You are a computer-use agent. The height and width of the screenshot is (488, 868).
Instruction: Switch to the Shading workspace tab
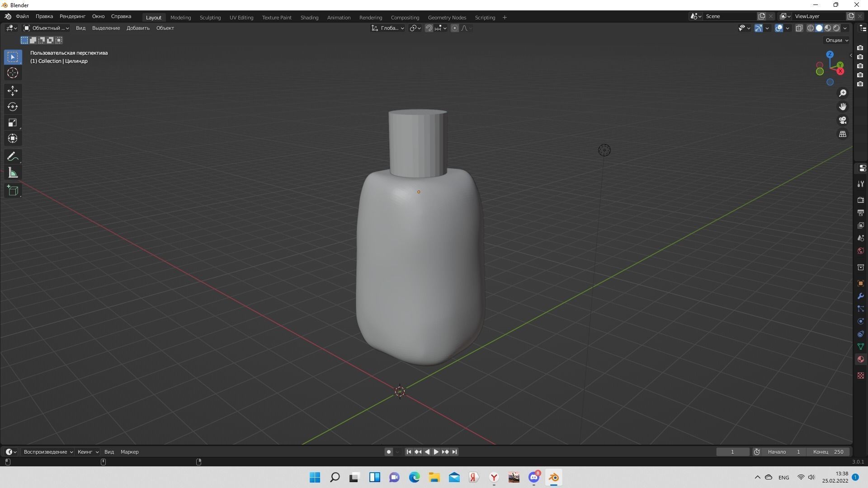[309, 17]
